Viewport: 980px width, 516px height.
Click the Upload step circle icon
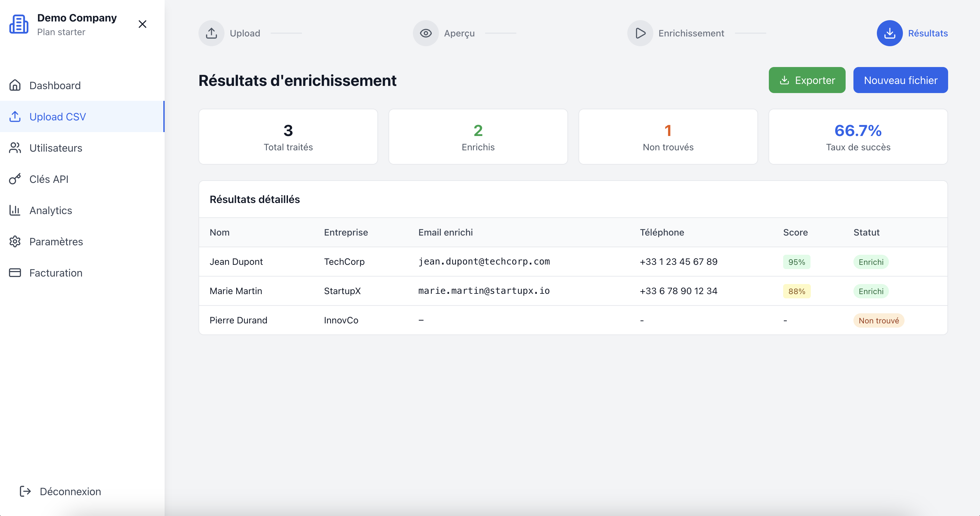pyautogui.click(x=211, y=33)
